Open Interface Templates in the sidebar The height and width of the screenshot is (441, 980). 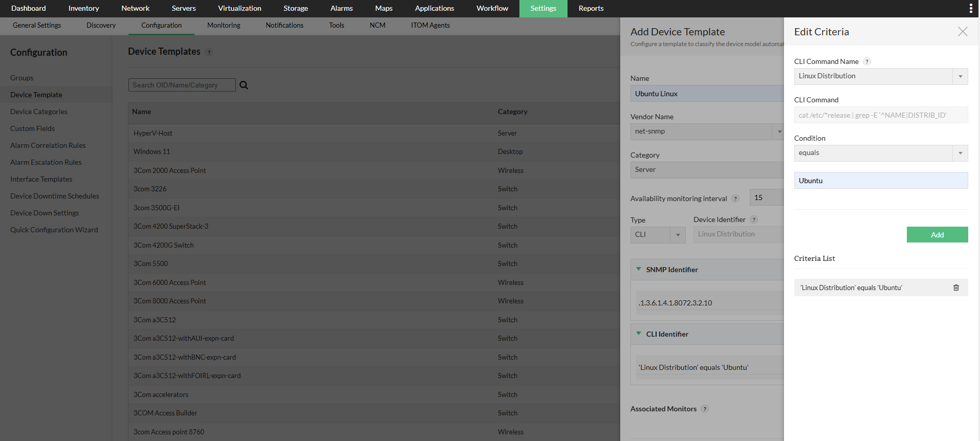[x=41, y=179]
